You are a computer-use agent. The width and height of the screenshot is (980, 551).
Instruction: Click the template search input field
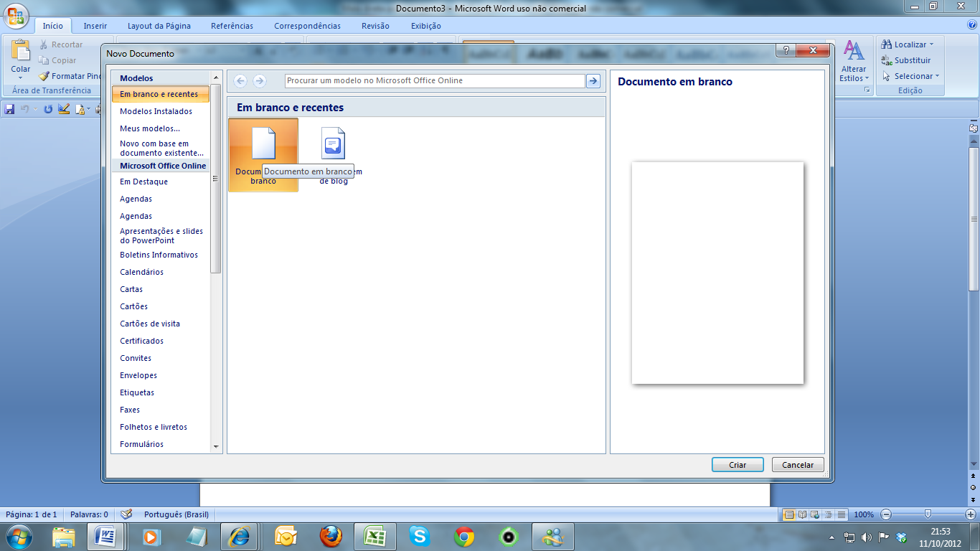tap(435, 81)
